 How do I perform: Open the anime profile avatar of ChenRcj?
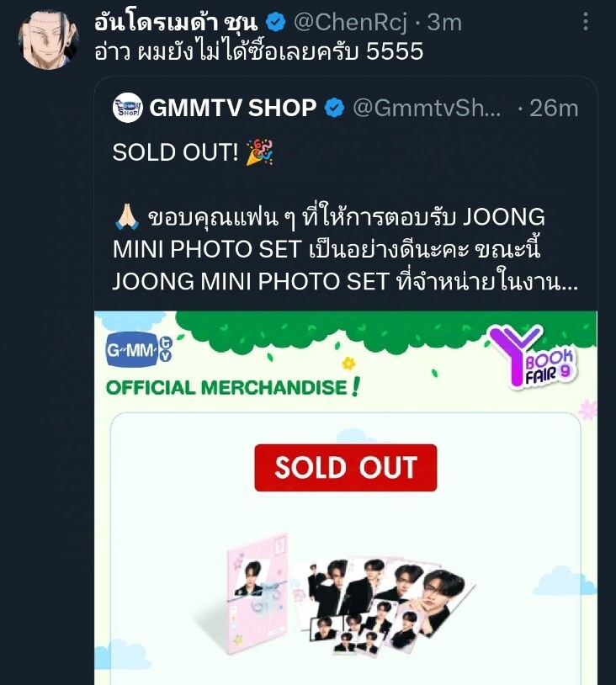pyautogui.click(x=46, y=40)
